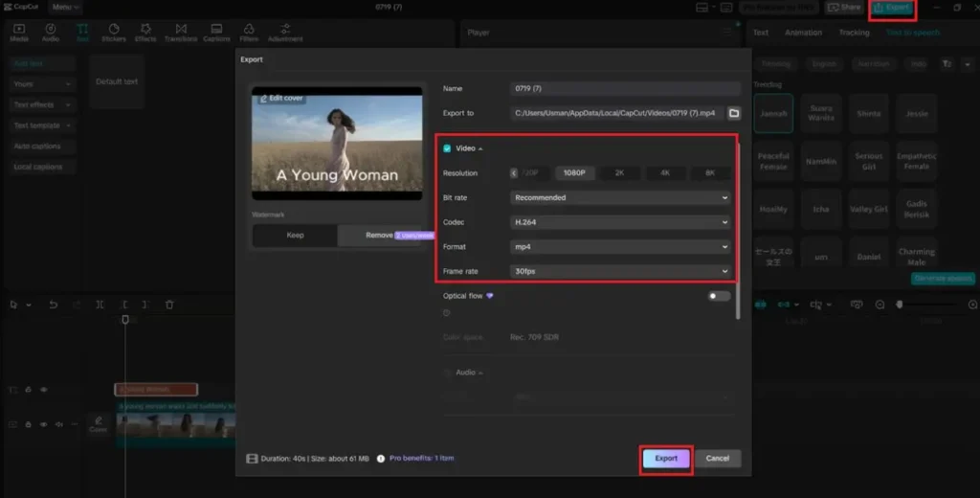The width and height of the screenshot is (980, 498).
Task: Switch to the Text to speech tab
Action: pos(912,33)
